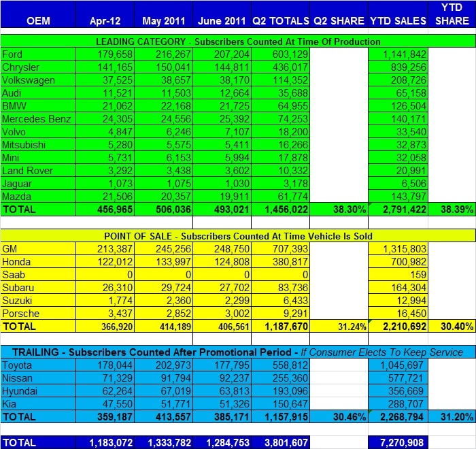Select Kia Q2 total 150,647
This screenshot has height=449, width=476.
tap(290, 403)
